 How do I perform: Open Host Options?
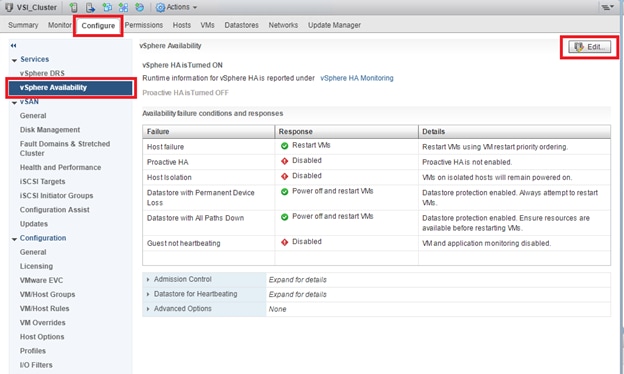[x=42, y=337]
